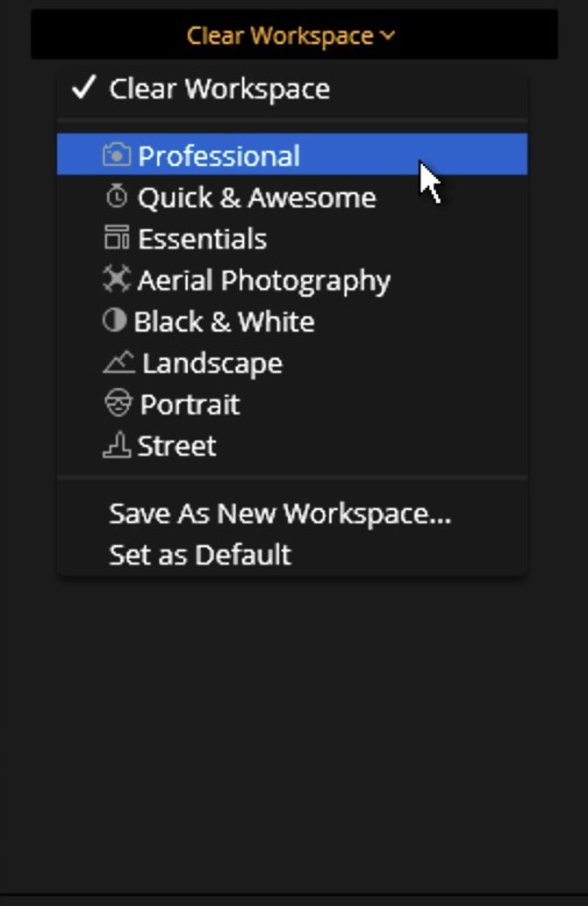Choose Save As New Workspace…
588x906 pixels.
[280, 513]
